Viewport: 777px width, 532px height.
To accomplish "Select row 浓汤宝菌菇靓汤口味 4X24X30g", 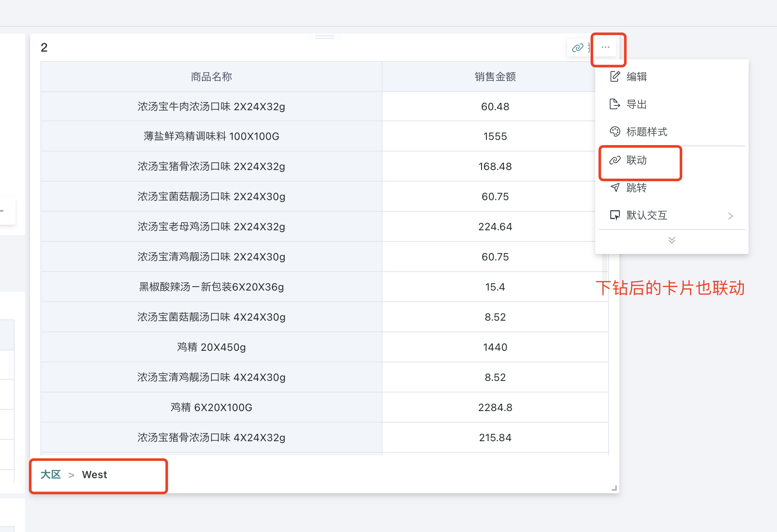I will (x=211, y=317).
